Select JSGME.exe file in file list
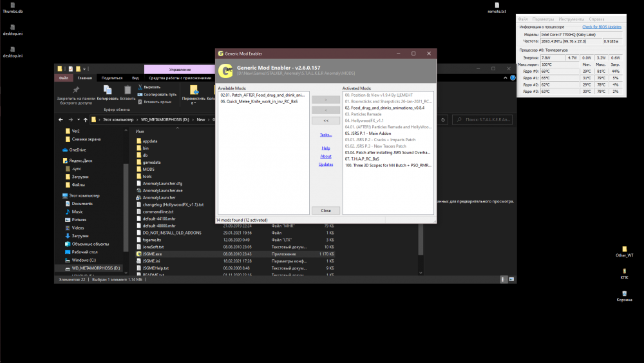The image size is (644, 363). coord(152,254)
